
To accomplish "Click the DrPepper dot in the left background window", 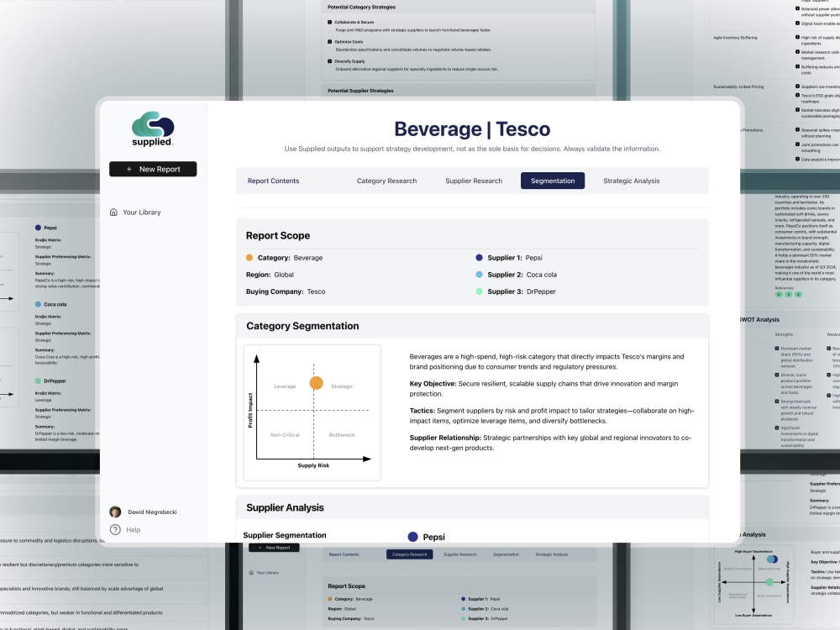I will [38, 381].
